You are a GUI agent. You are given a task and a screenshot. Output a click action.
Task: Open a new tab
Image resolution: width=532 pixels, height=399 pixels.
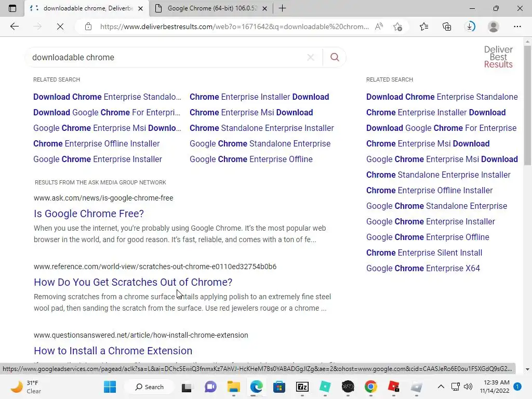click(x=282, y=8)
